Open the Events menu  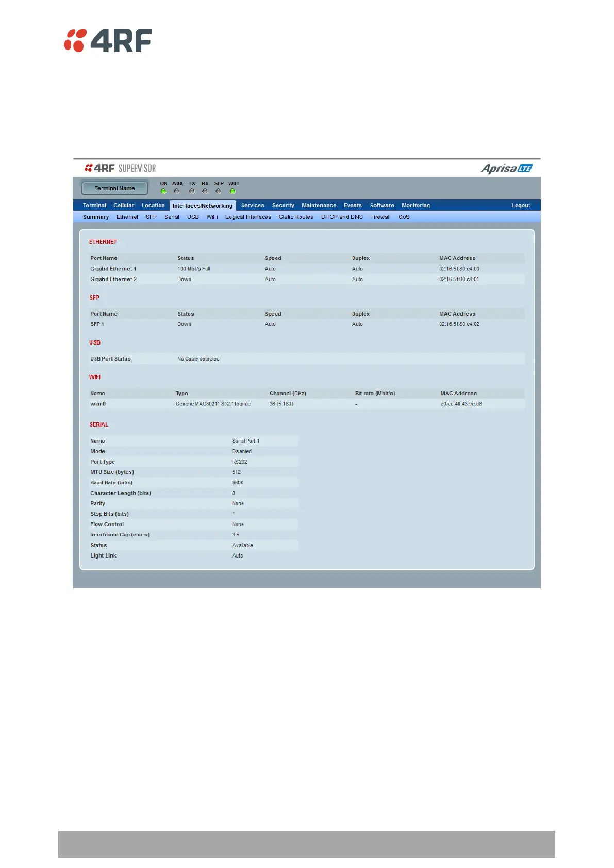coord(353,205)
